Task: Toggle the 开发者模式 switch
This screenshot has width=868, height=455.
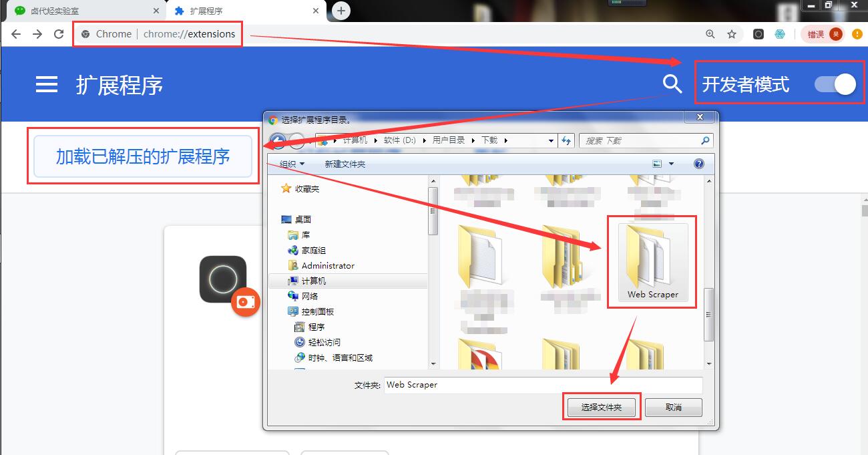Action: tap(835, 84)
